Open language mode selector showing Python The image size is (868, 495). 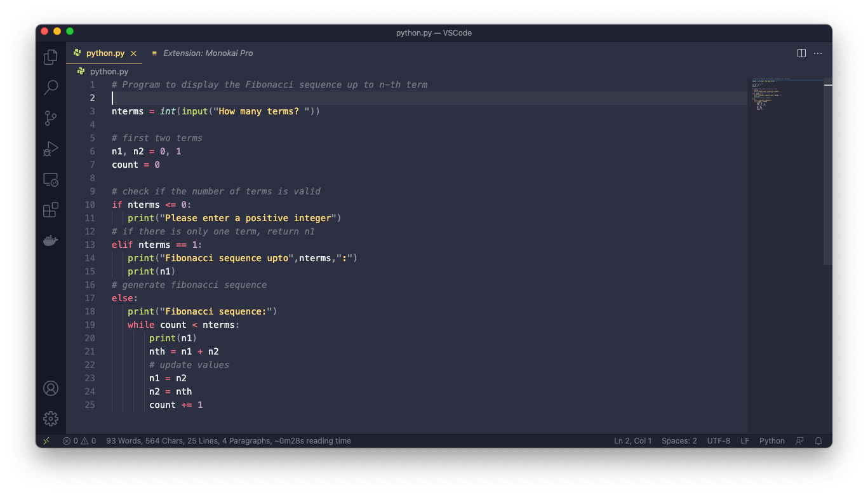pyautogui.click(x=771, y=441)
